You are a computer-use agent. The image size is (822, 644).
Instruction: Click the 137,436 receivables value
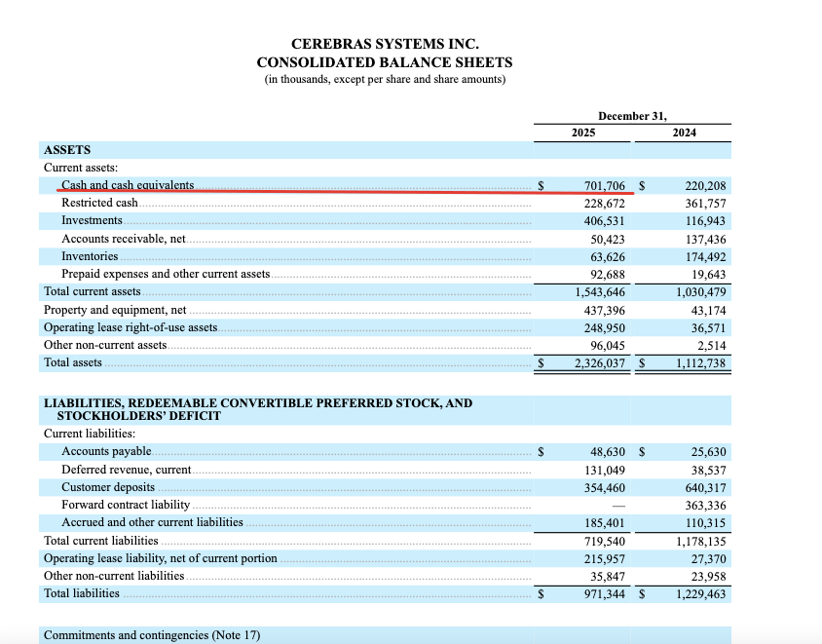(x=705, y=240)
